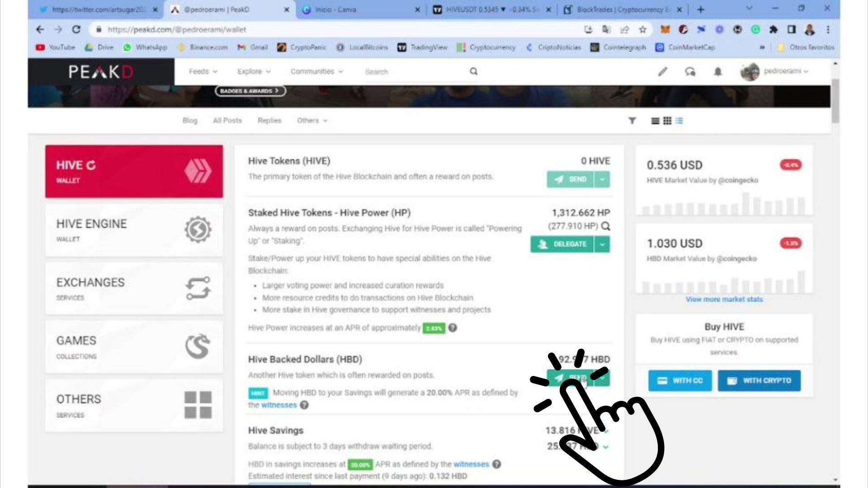Open the Hive Engine wallet panel
The width and height of the screenshot is (868, 488).
click(134, 230)
